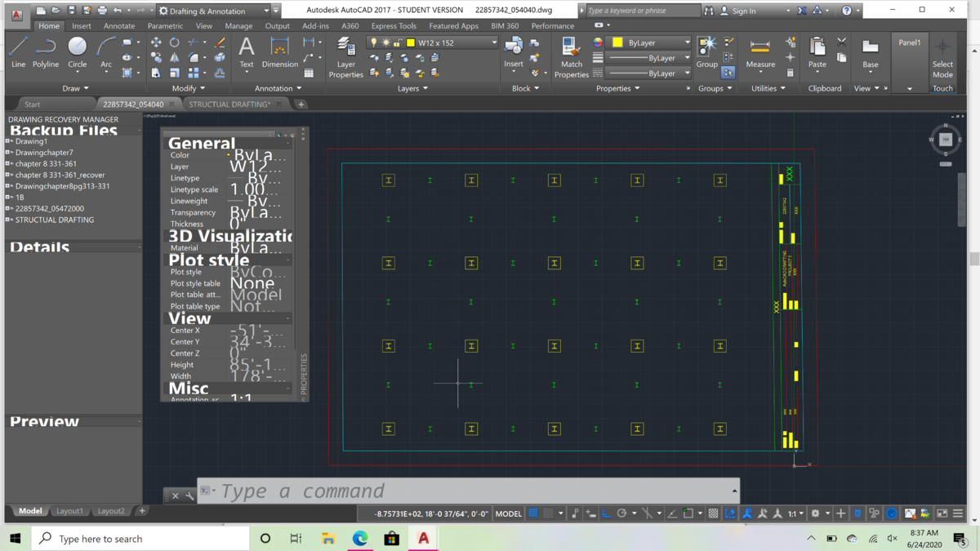Toggle Ortho mode in status bar
The width and height of the screenshot is (980, 551).
pyautogui.click(x=606, y=513)
